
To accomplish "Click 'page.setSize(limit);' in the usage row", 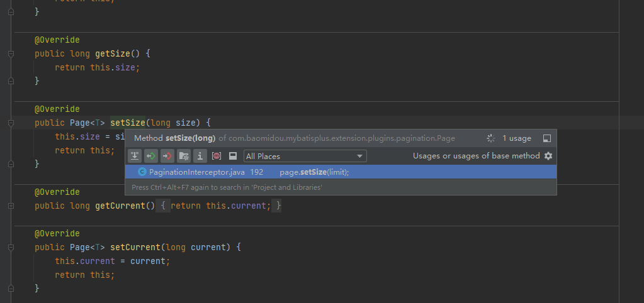I will 314,172.
